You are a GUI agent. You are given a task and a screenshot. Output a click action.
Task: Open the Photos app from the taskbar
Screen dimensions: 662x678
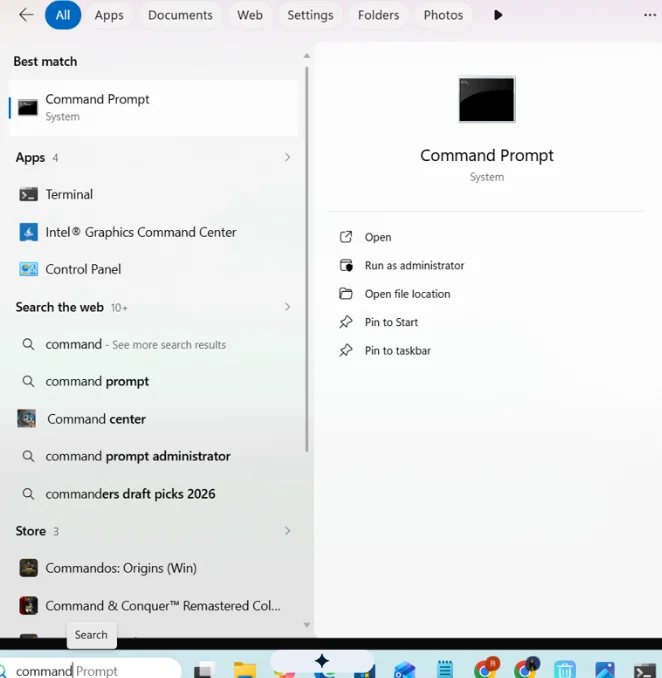pyautogui.click(x=604, y=670)
